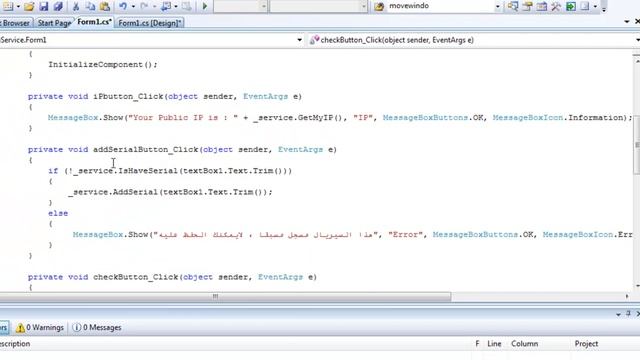Click _service.AddSerial call in code
The image size is (640, 360).
pyautogui.click(x=113, y=192)
